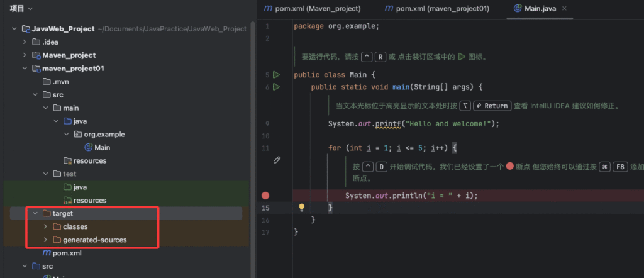The height and width of the screenshot is (278, 644).
Task: Remove the red breakpoint on println line
Action: (x=265, y=196)
